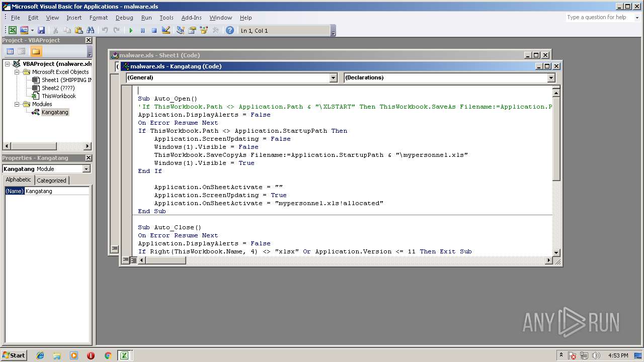Click code window horizontal scrollbar right arrow
This screenshot has height=362, width=644.
coord(548,260)
